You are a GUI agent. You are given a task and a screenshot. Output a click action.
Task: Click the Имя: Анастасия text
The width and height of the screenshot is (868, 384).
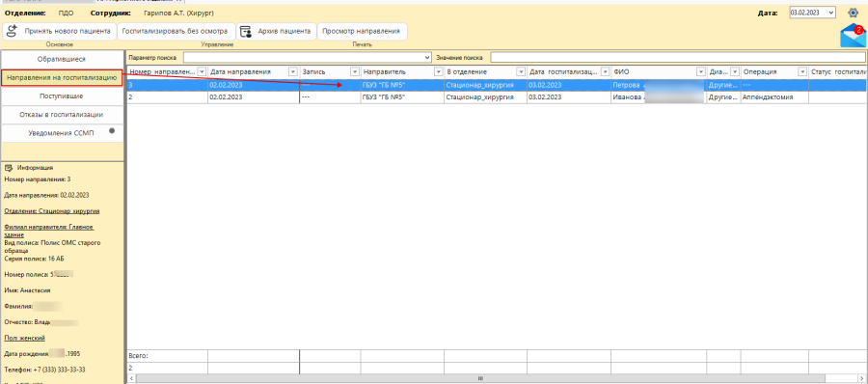click(28, 290)
